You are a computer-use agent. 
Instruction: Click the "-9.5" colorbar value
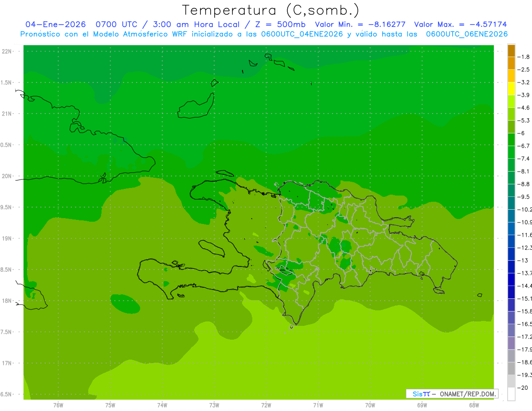pyautogui.click(x=524, y=197)
